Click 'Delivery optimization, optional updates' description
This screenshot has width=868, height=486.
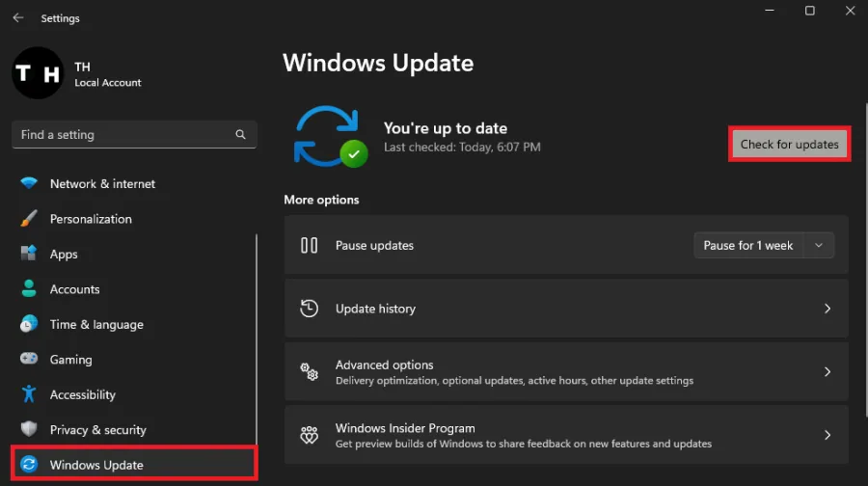[x=514, y=380]
